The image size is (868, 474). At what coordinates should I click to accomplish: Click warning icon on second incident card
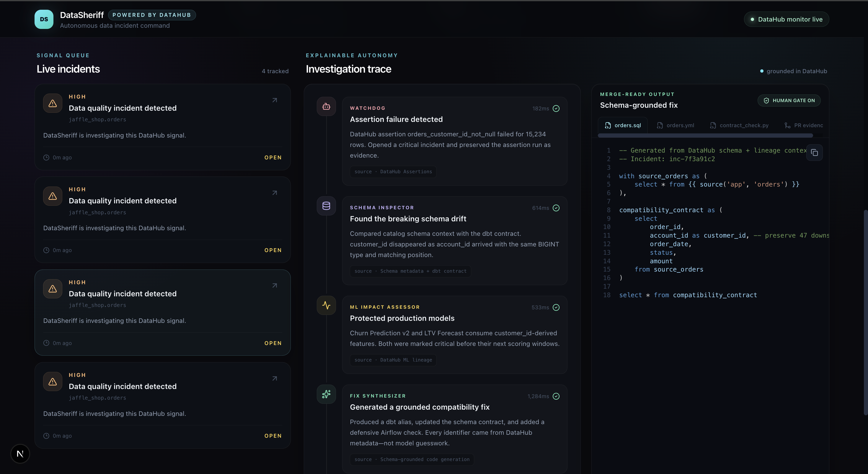click(53, 196)
